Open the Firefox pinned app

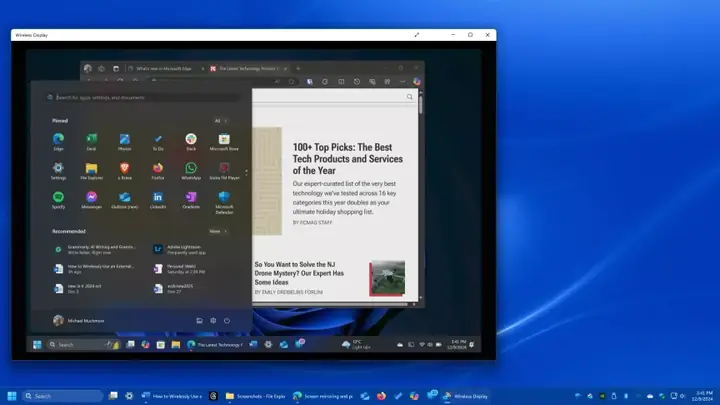point(158,171)
